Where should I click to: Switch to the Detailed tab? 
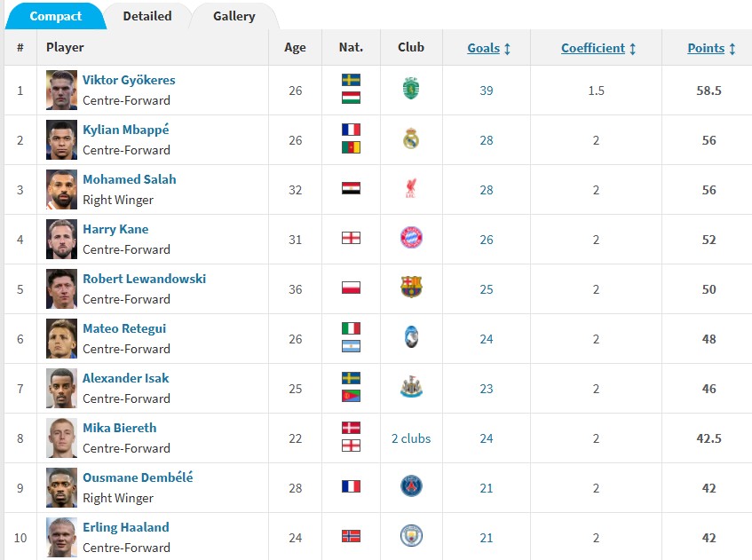(x=147, y=16)
